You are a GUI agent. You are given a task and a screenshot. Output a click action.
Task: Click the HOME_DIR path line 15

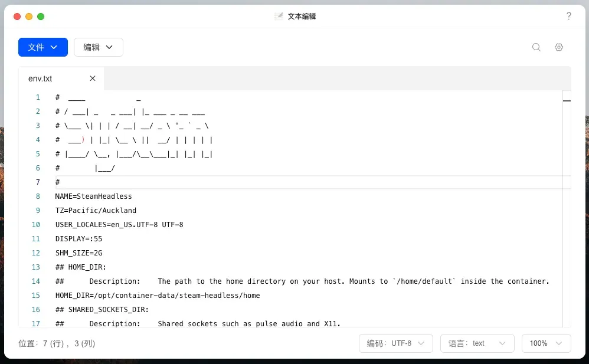click(x=158, y=296)
